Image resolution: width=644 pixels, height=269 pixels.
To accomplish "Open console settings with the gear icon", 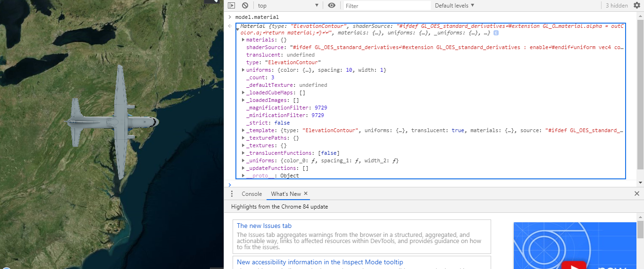I will pos(637,6).
